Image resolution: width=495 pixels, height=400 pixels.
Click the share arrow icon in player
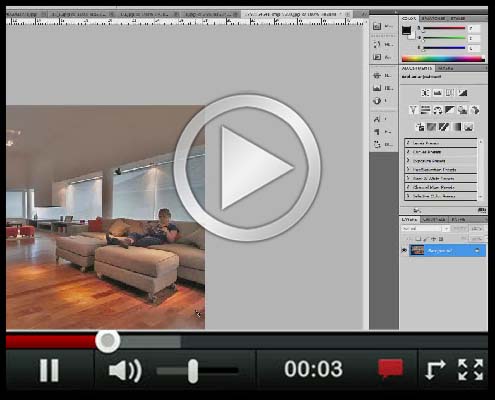pyautogui.click(x=436, y=370)
